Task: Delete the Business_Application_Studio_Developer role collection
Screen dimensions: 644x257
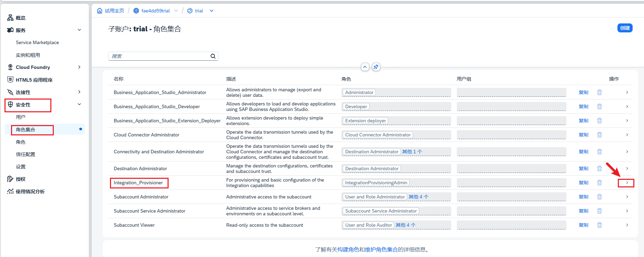Action: tap(600, 106)
